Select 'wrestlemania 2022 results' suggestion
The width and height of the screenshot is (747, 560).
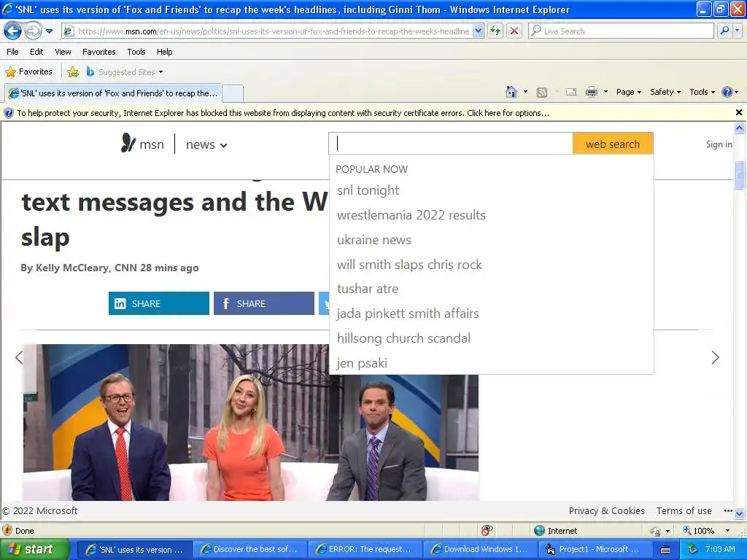click(411, 215)
